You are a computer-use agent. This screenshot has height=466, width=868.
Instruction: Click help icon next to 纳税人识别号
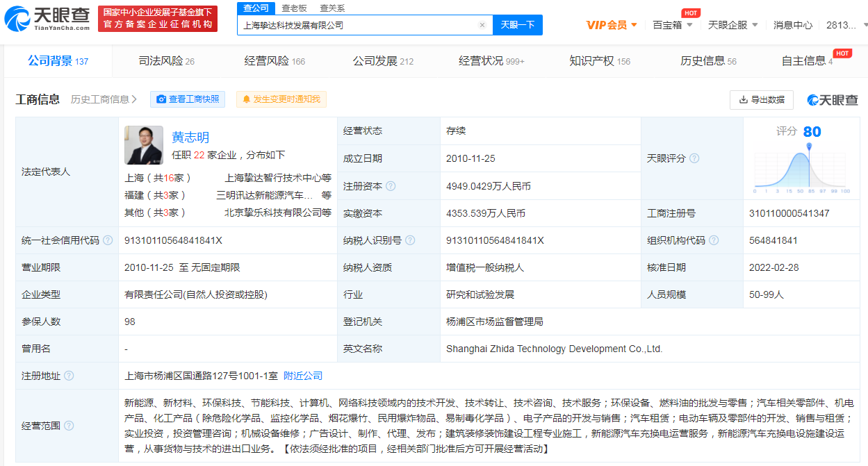click(410, 240)
